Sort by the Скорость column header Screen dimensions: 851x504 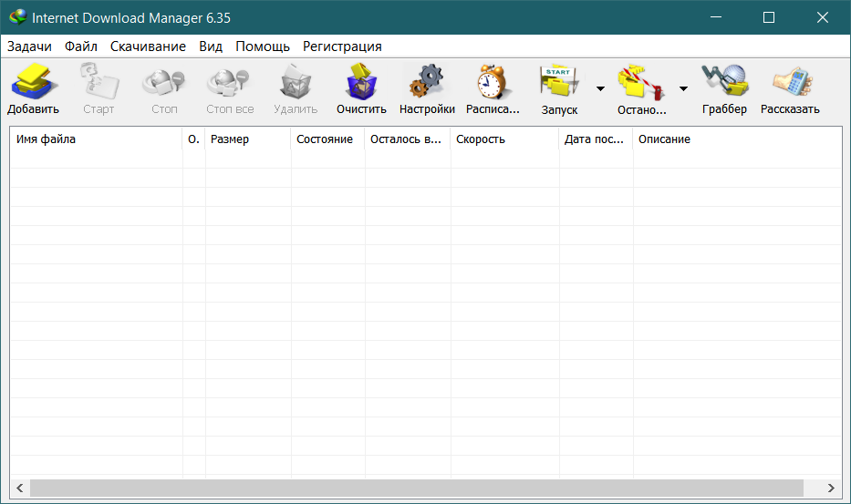pos(504,139)
